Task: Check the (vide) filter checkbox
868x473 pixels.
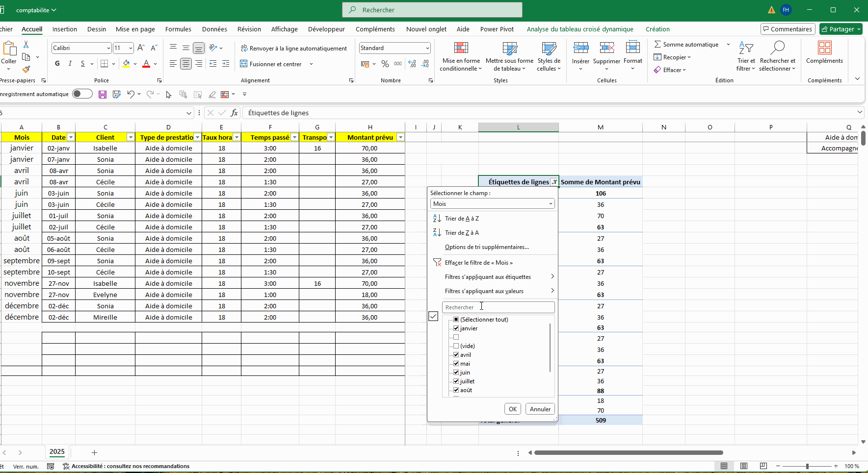Action: tap(456, 346)
